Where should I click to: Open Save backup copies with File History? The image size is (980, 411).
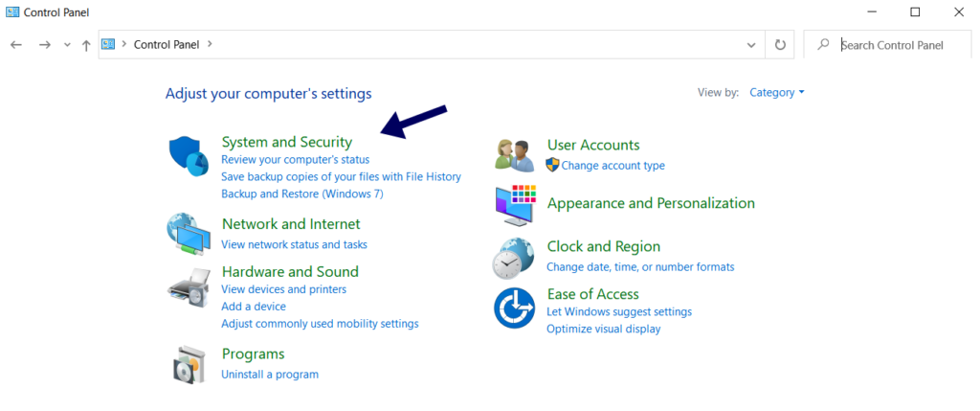(x=342, y=176)
